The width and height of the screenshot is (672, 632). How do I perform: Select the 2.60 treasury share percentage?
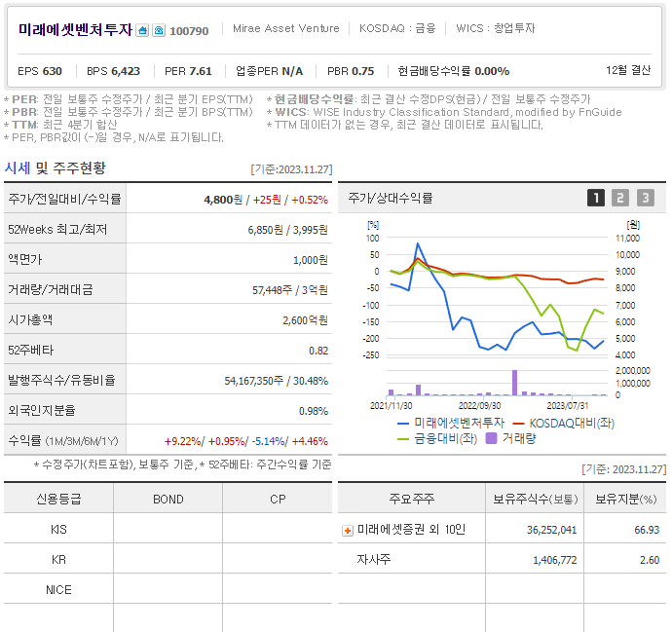click(x=650, y=561)
